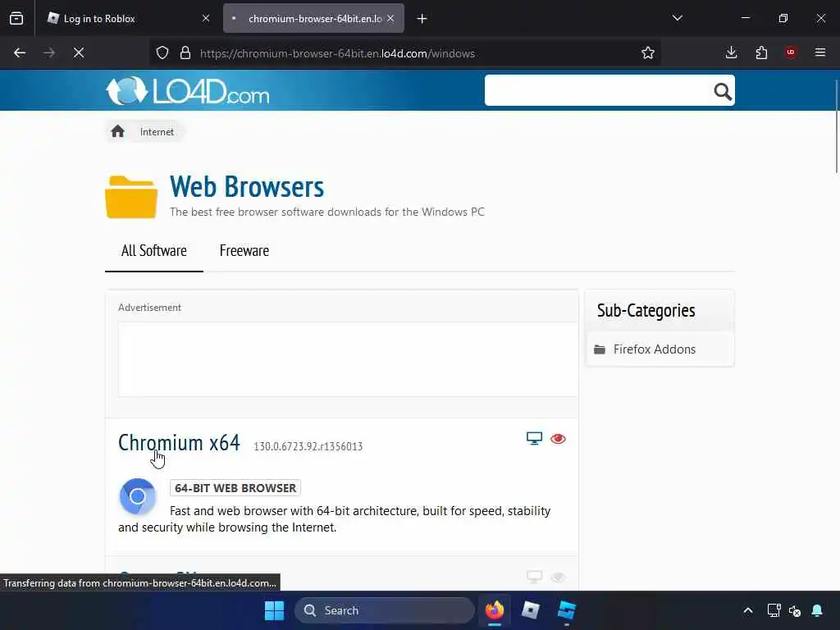Switch to the Log in to Roblox tab

(x=129, y=18)
